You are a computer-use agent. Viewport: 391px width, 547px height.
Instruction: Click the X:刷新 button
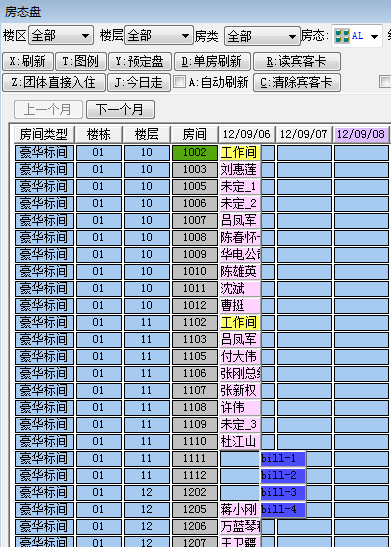click(x=28, y=61)
